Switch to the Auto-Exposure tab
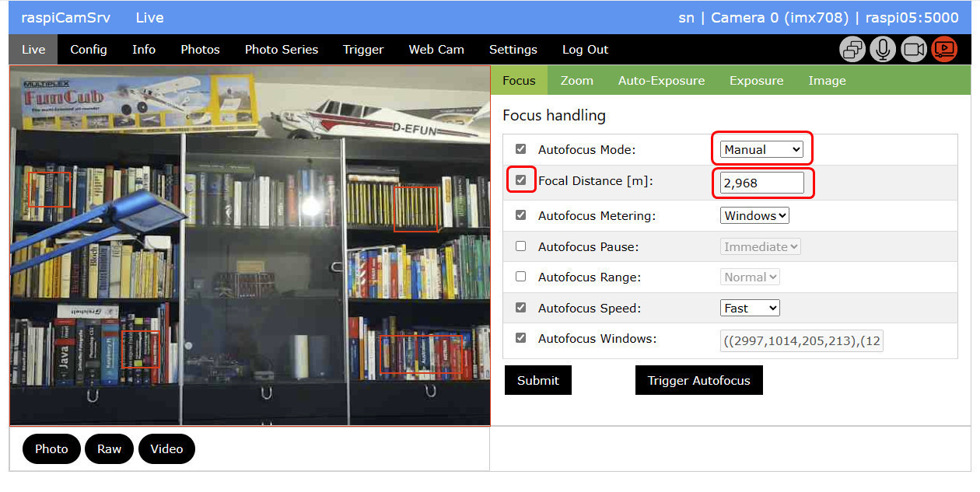Screen dimensions: 980x492 (x=661, y=81)
